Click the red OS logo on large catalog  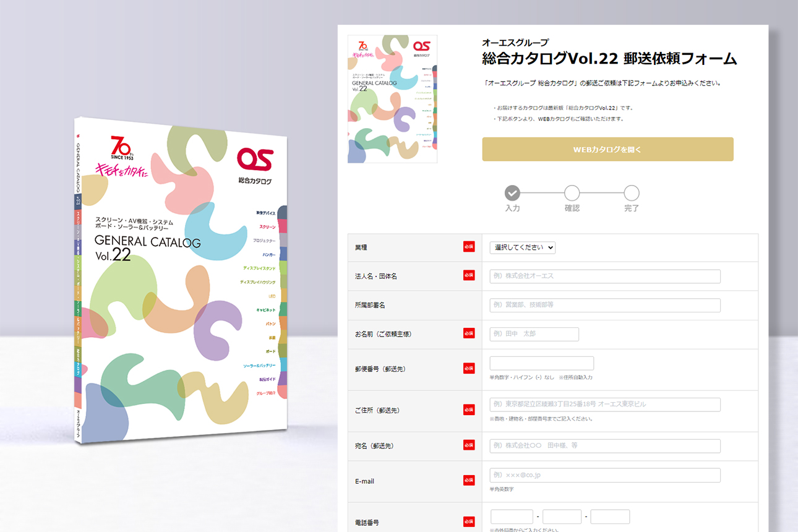254,158
